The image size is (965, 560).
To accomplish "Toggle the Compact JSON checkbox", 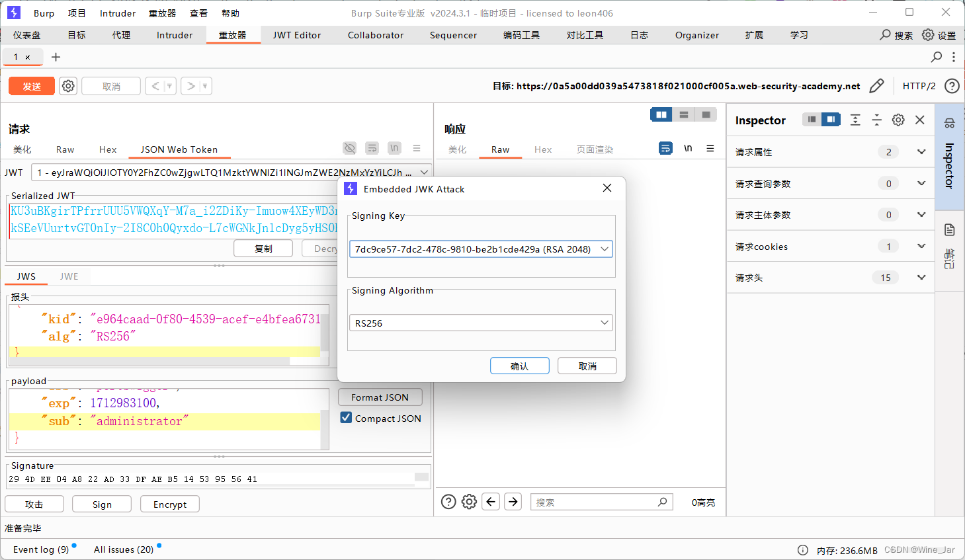I will 346,418.
